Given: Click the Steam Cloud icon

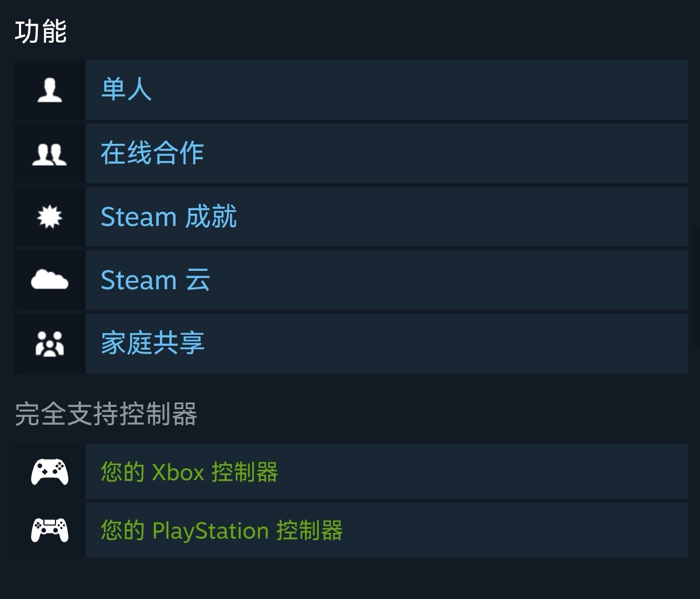Looking at the screenshot, I should (x=49, y=280).
